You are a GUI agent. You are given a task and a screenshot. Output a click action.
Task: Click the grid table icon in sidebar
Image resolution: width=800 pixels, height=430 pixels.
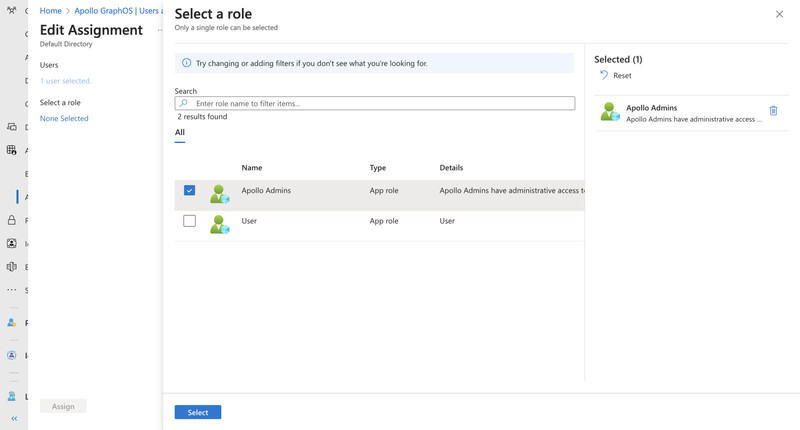[11, 150]
